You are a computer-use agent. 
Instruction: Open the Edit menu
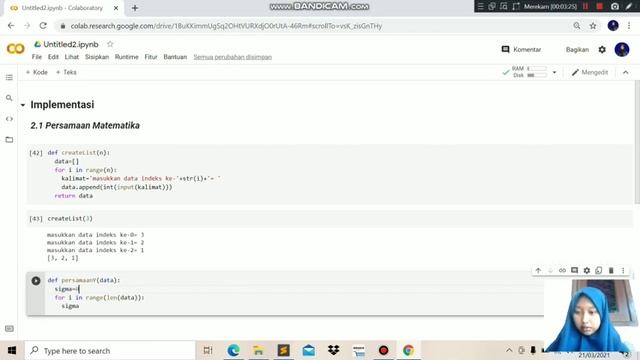pyautogui.click(x=53, y=57)
